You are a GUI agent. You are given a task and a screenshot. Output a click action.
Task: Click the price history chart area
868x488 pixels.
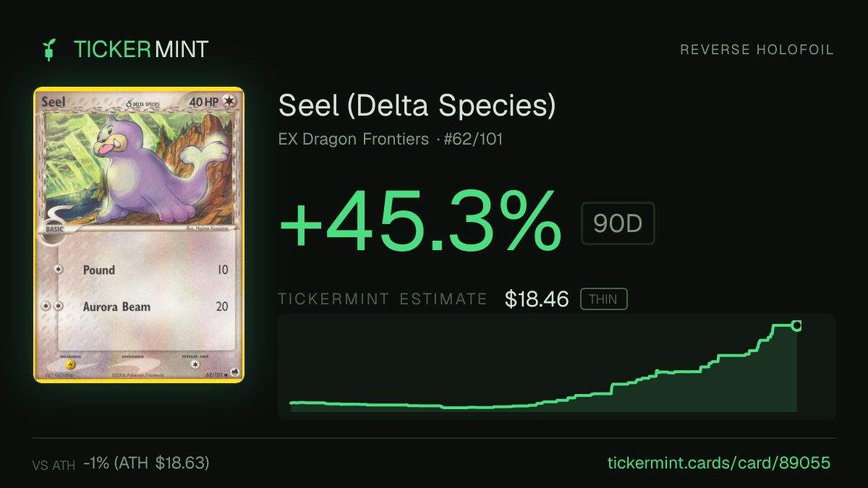pos(557,367)
